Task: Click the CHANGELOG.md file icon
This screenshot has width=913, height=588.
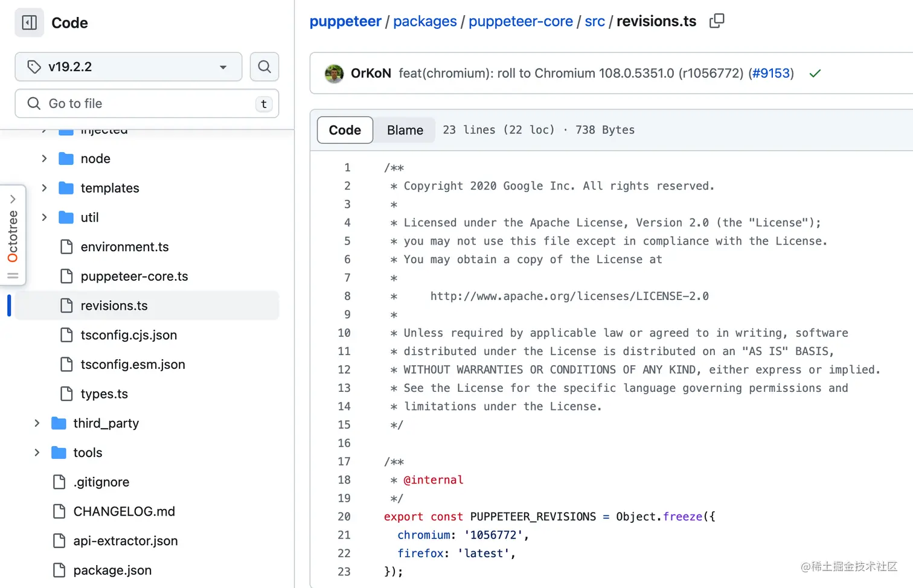Action: pos(59,511)
